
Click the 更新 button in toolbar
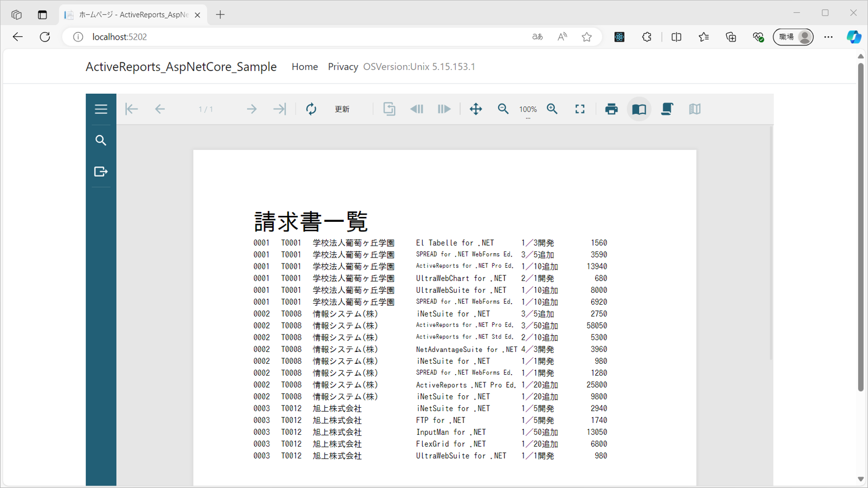[x=342, y=109]
